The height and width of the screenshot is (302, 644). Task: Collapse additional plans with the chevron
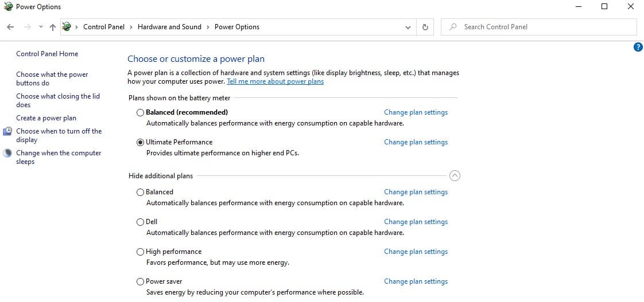[x=455, y=175]
